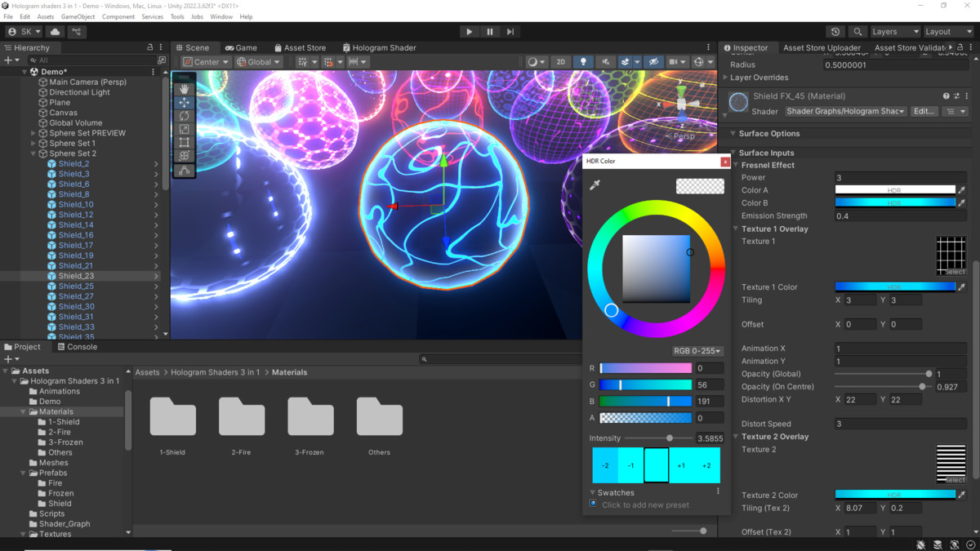Image resolution: width=980 pixels, height=551 pixels.
Task: Click the +2 exposure swatch
Action: tap(707, 465)
